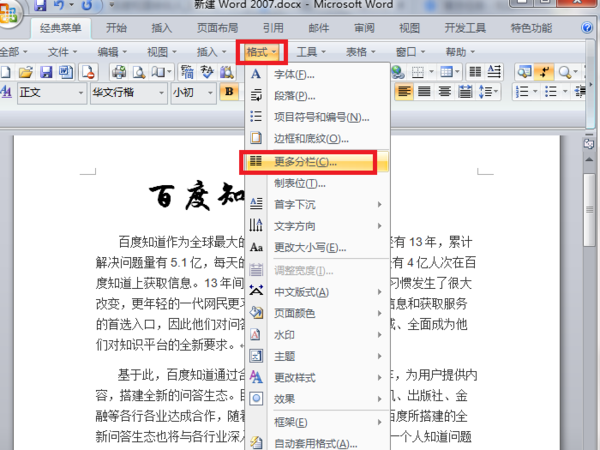600x450 pixels.
Task: Click the Research binoculars book icon
Action: [227, 72]
